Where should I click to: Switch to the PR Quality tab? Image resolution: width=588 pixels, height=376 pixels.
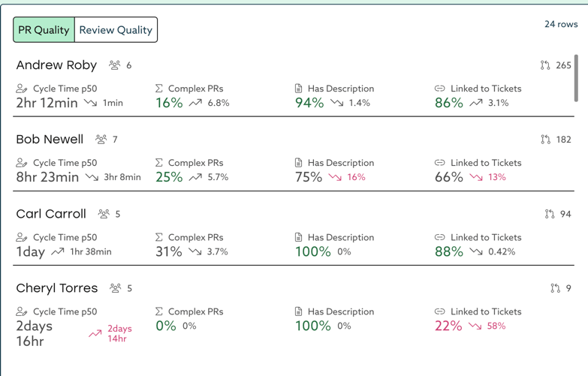tap(44, 30)
